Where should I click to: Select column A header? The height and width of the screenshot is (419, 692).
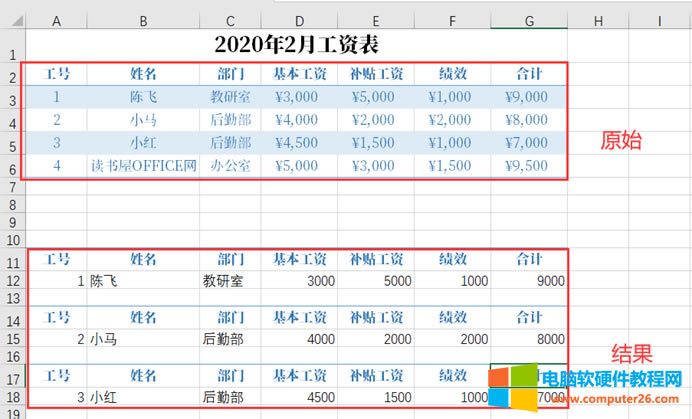(x=55, y=20)
